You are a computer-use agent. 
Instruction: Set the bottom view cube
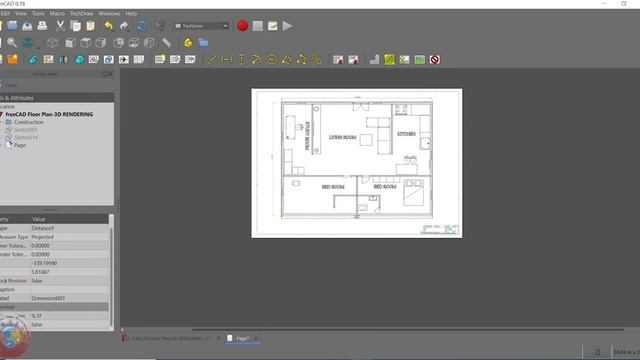(x=133, y=42)
